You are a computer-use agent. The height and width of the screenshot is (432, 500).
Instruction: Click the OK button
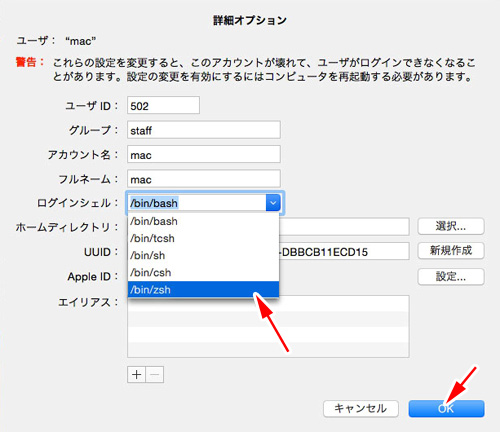click(x=446, y=409)
